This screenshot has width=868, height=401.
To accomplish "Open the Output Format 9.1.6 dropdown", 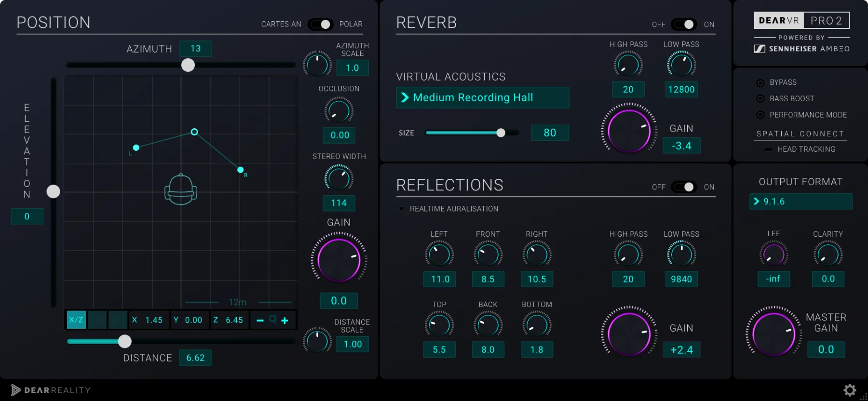I will click(800, 201).
